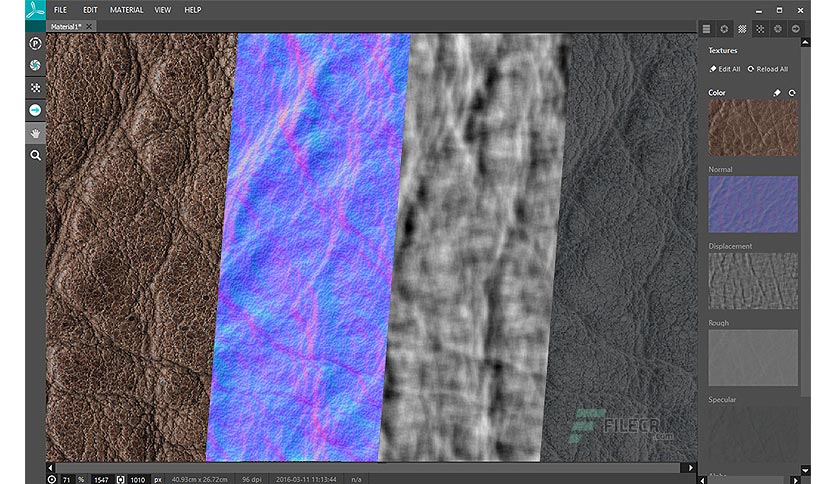Click the teal application logo
The width and height of the screenshot is (836, 484).
[35, 10]
